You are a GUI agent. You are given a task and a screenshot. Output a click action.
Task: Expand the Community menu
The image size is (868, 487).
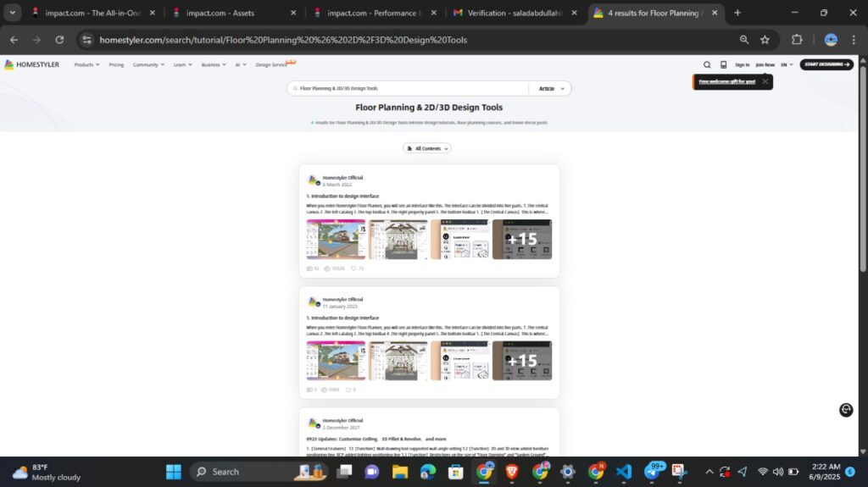tap(148, 64)
